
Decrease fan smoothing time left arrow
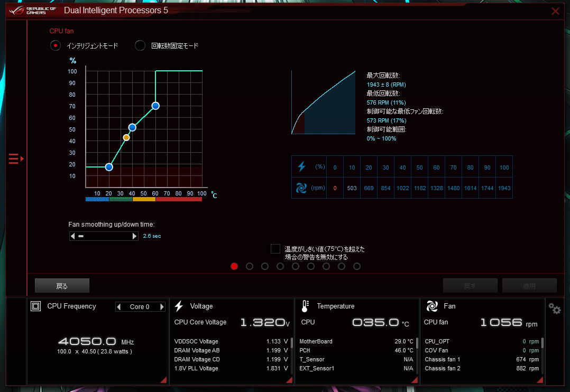tap(73, 236)
